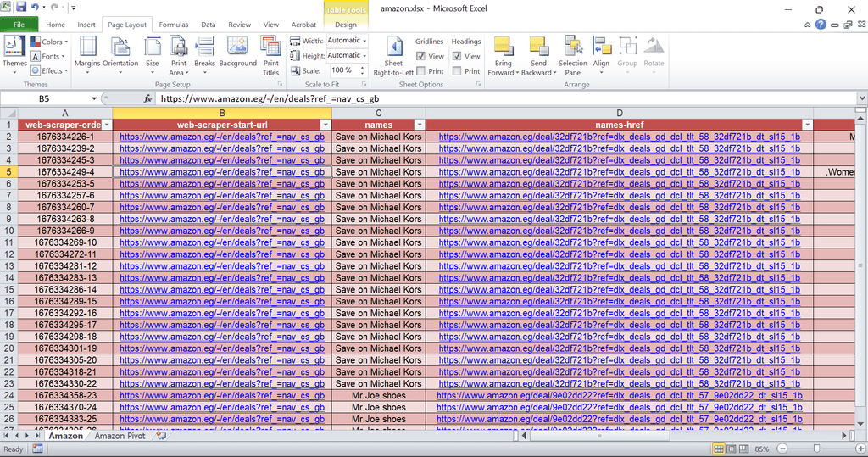The height and width of the screenshot is (457, 868).
Task: Enable Headings Print checkbox
Action: (457, 71)
